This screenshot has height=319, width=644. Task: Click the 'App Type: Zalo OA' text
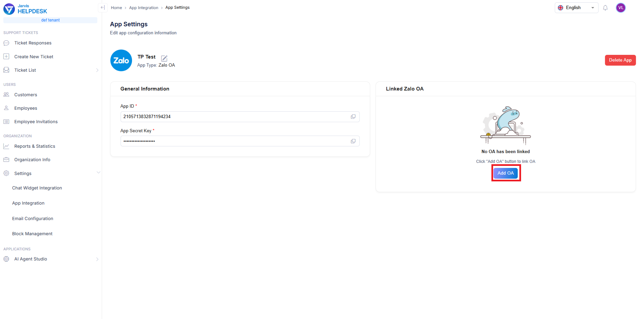tap(156, 65)
